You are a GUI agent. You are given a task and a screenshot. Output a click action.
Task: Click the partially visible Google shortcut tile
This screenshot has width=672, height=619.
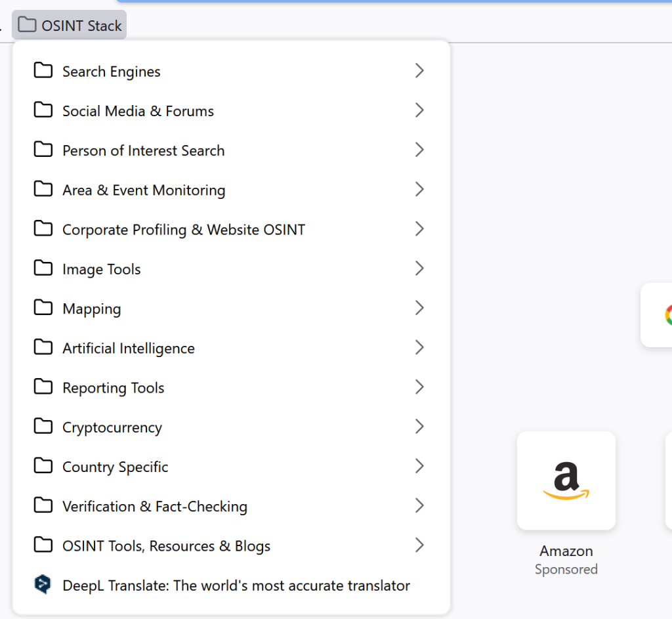(x=656, y=315)
